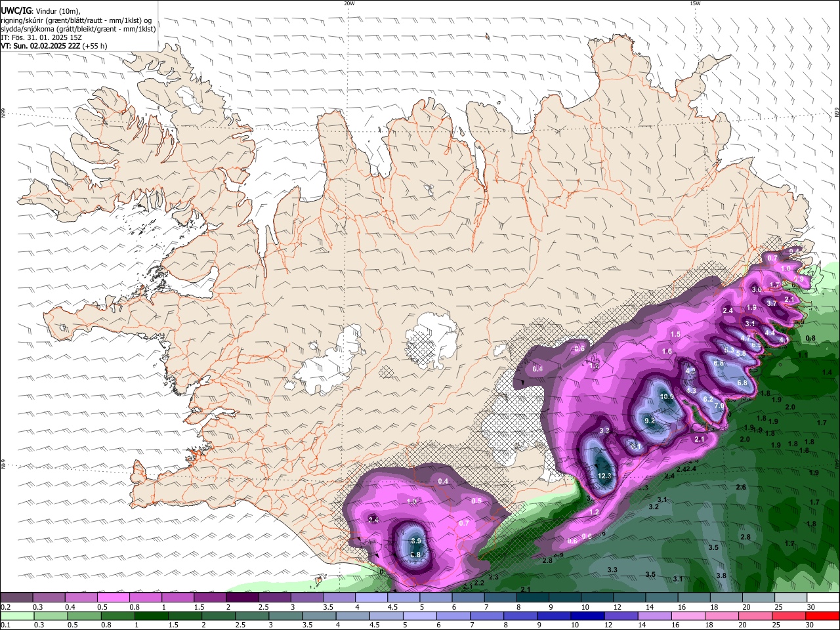
Task: Click the 1.5 value in the pink area
Action: (675, 334)
